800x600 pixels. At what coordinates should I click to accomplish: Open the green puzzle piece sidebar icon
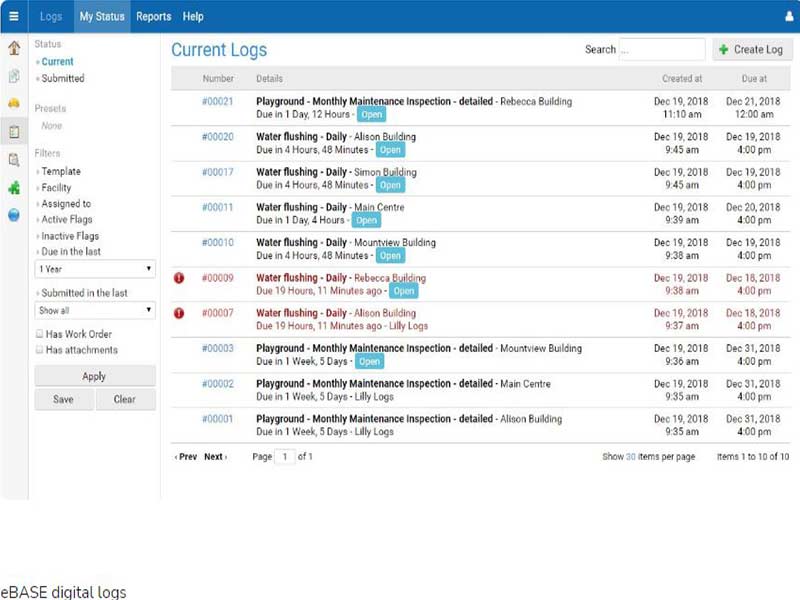[x=14, y=188]
